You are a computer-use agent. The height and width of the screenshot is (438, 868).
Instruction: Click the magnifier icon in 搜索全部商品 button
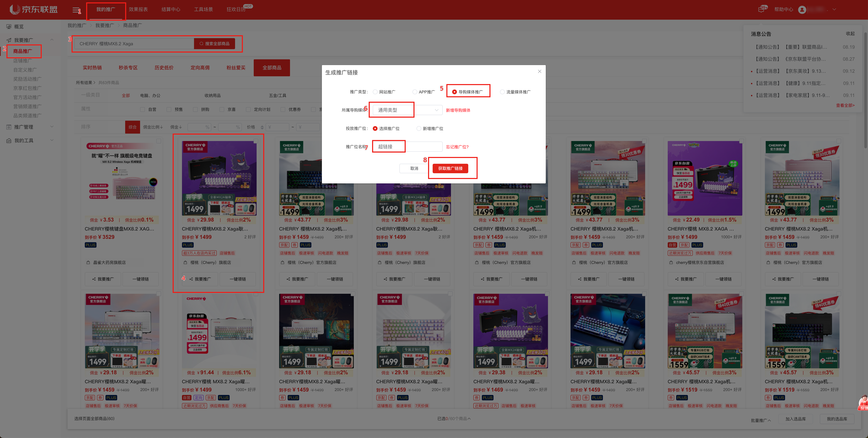click(201, 43)
